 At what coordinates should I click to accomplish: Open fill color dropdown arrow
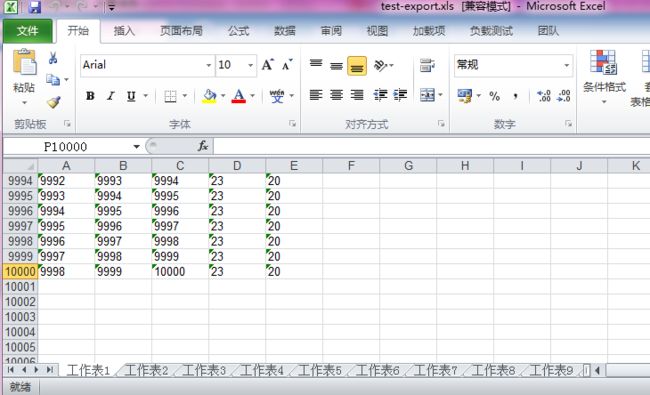coord(223,96)
